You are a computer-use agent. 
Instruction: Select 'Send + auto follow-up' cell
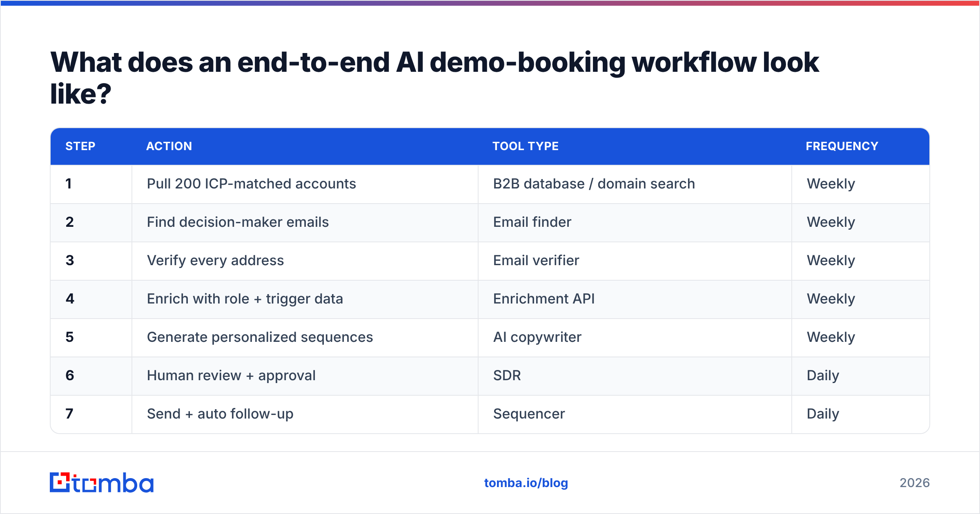point(305,414)
